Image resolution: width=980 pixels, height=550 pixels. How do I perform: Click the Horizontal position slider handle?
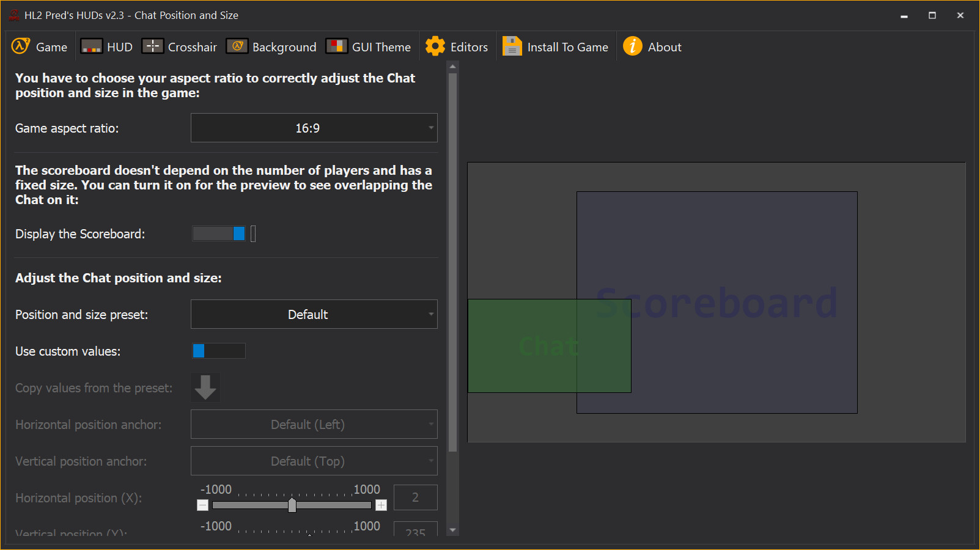292,505
